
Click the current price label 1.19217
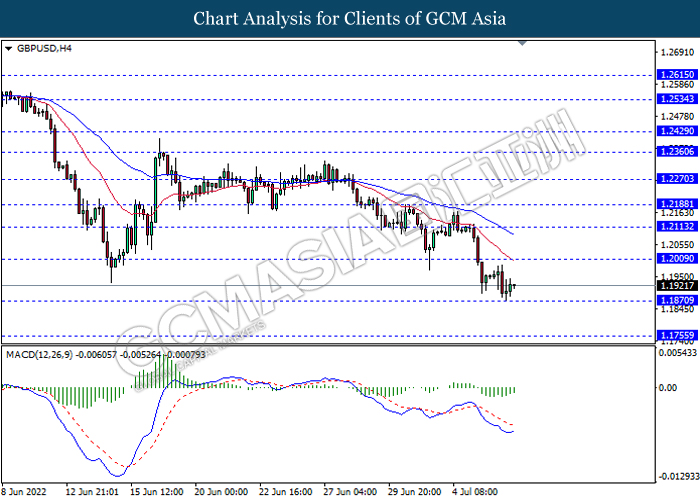pos(678,286)
